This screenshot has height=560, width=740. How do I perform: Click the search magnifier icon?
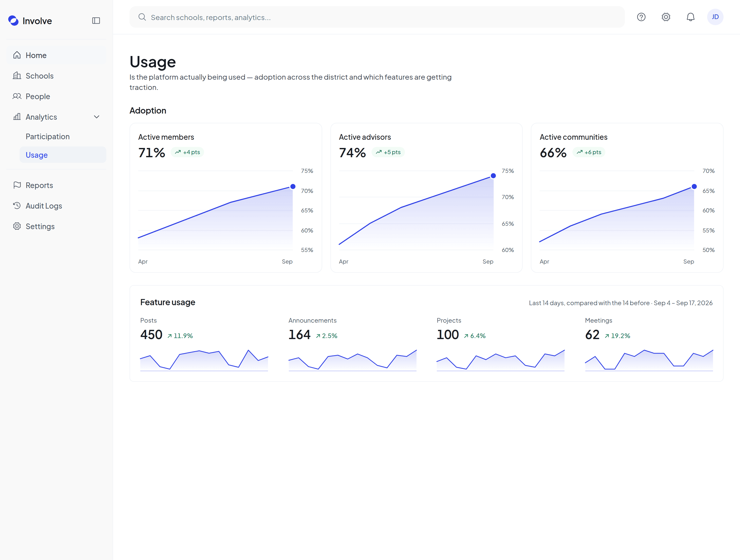142,17
